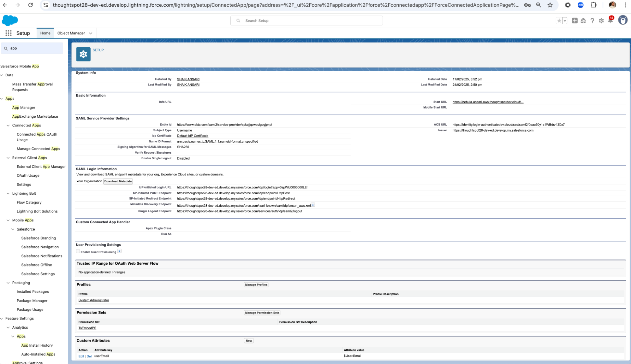The width and height of the screenshot is (631, 364).
Task: Open Trailhead Guidance Center icon
Action: [x=583, y=20]
